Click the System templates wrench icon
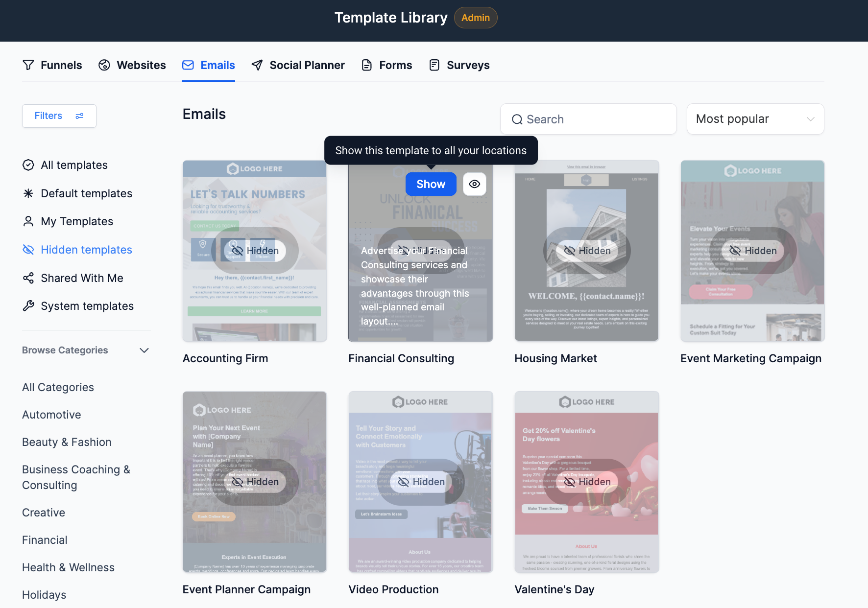This screenshot has height=608, width=868. (28, 306)
